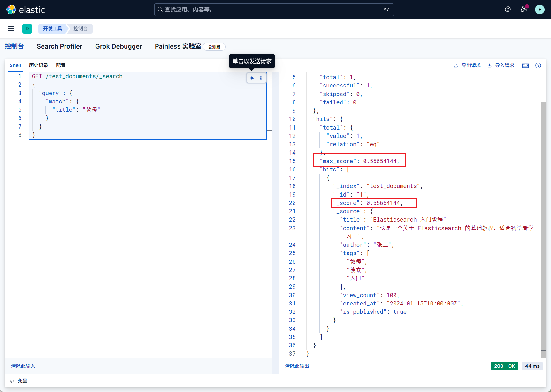This screenshot has width=551, height=392.
Task: Open the hamburger navigation menu
Action: (x=11, y=29)
